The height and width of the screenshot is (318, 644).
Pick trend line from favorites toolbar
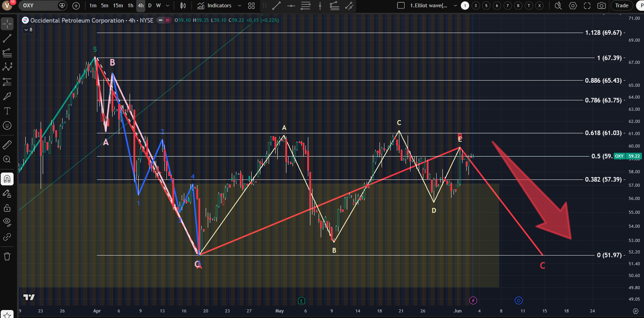(277, 6)
